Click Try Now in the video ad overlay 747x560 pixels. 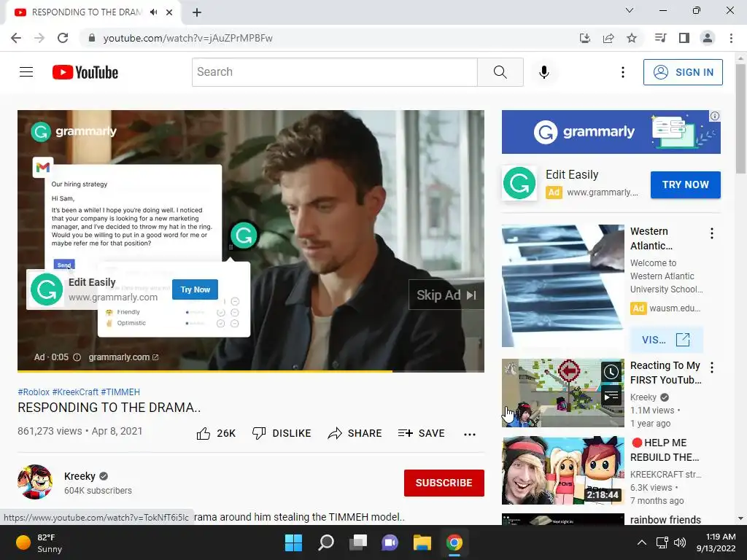[195, 289]
